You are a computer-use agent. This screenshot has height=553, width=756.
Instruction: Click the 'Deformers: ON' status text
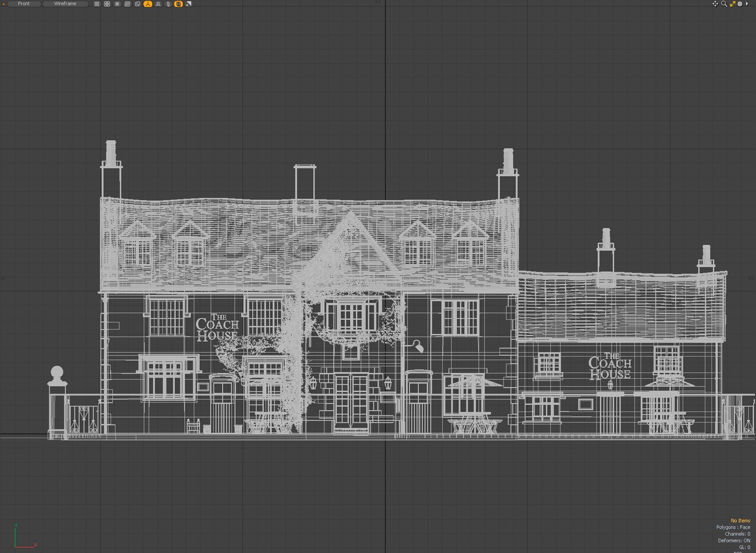coord(734,541)
